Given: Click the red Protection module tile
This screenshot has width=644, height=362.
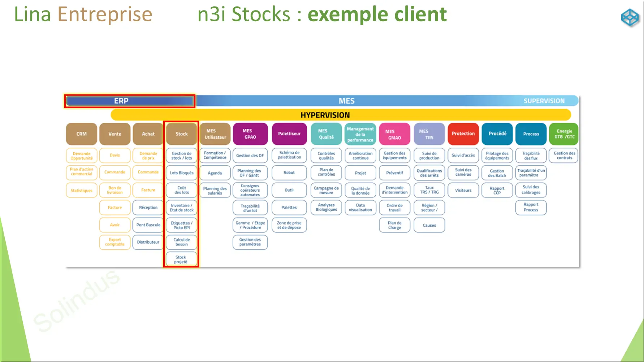Looking at the screenshot, I should pyautogui.click(x=463, y=134).
